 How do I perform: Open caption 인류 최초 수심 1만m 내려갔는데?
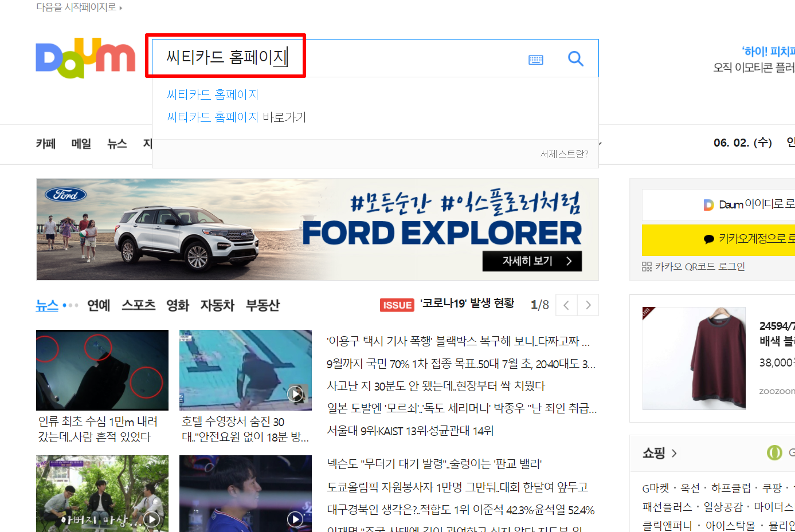[97, 429]
